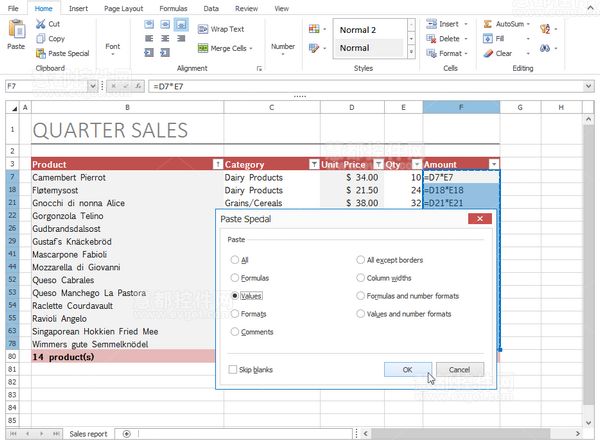
Task: Select the All paste option
Action: (x=235, y=260)
